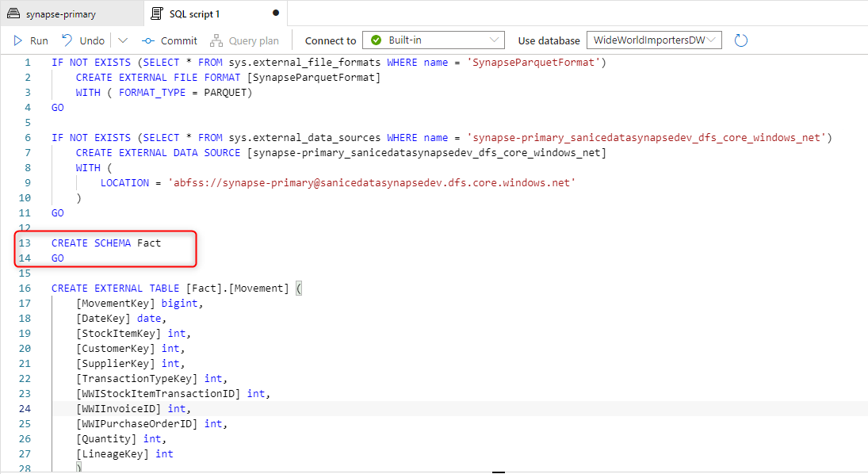Open the Query plan icon
The image size is (868, 474).
(216, 40)
